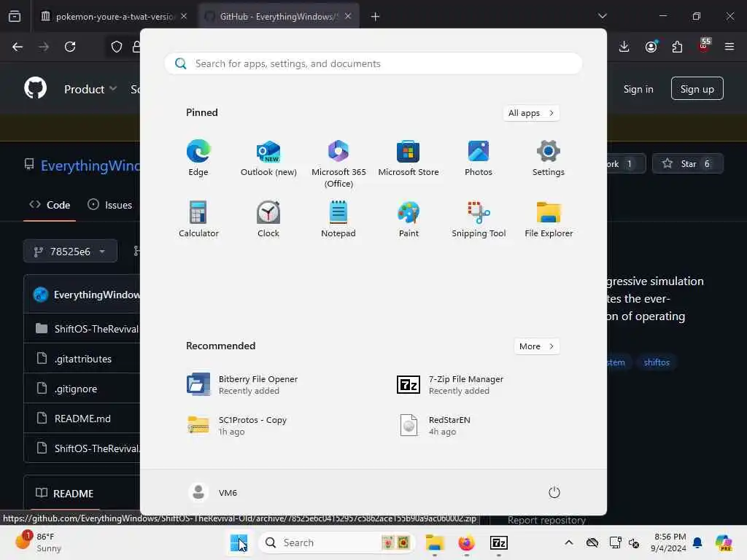Click the power button in Start menu
Image resolution: width=747 pixels, height=560 pixels.
click(x=554, y=492)
